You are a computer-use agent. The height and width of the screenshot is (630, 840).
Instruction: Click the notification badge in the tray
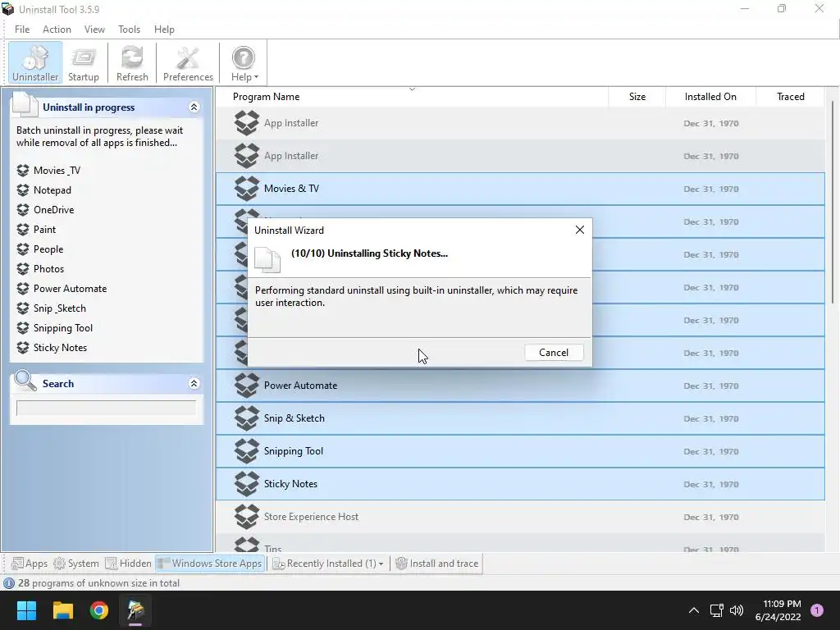[817, 610]
